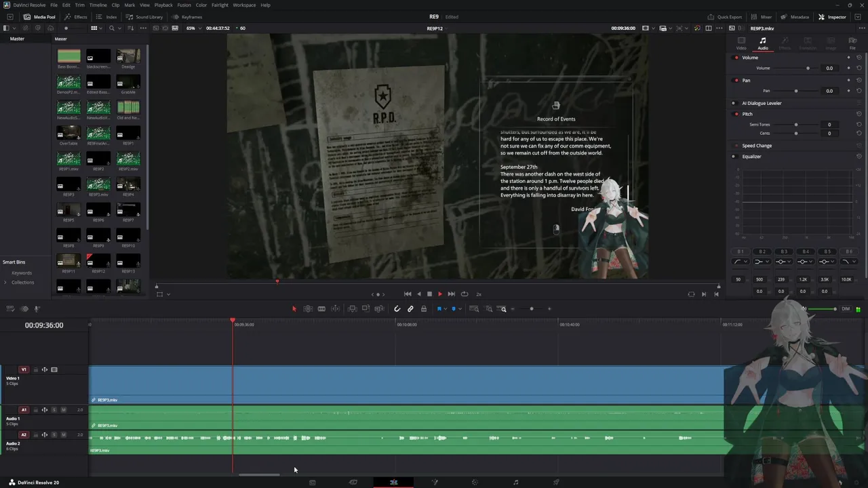This screenshot has height=488, width=868.
Task: Expand the Collections smart bin
Action: [x=5, y=283]
